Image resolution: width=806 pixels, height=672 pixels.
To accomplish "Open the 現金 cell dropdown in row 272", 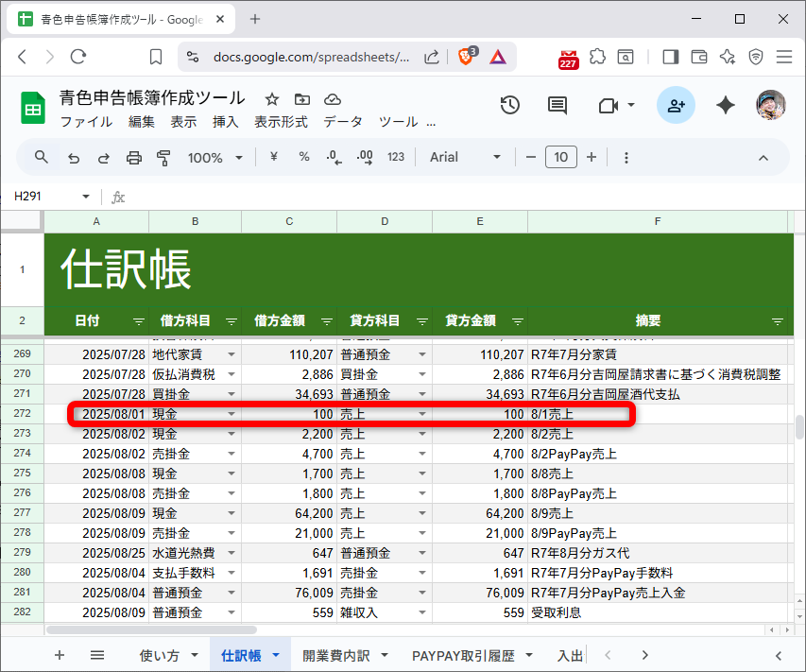I will click(x=230, y=414).
